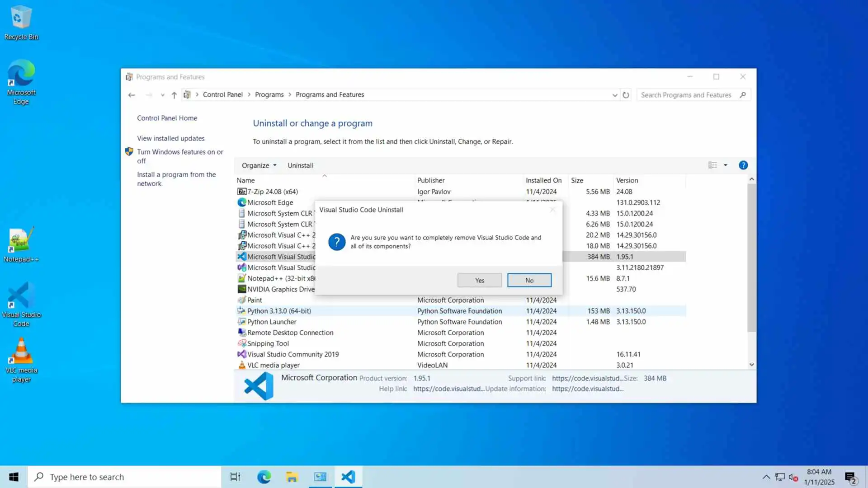Click the refresh icon beside address bar
The height and width of the screenshot is (488, 868).
tap(626, 95)
